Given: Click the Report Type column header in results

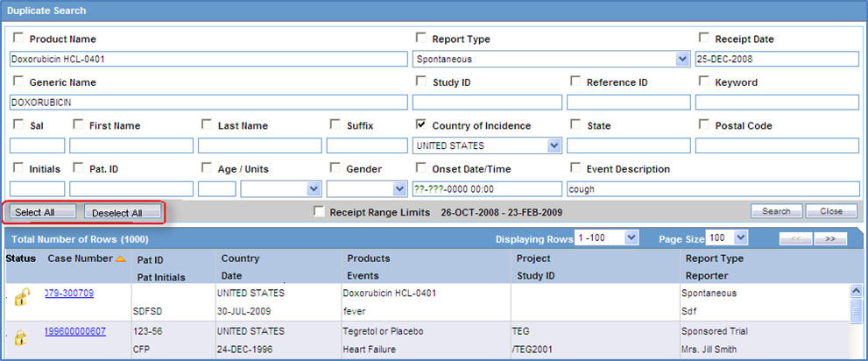Looking at the screenshot, I should (714, 258).
